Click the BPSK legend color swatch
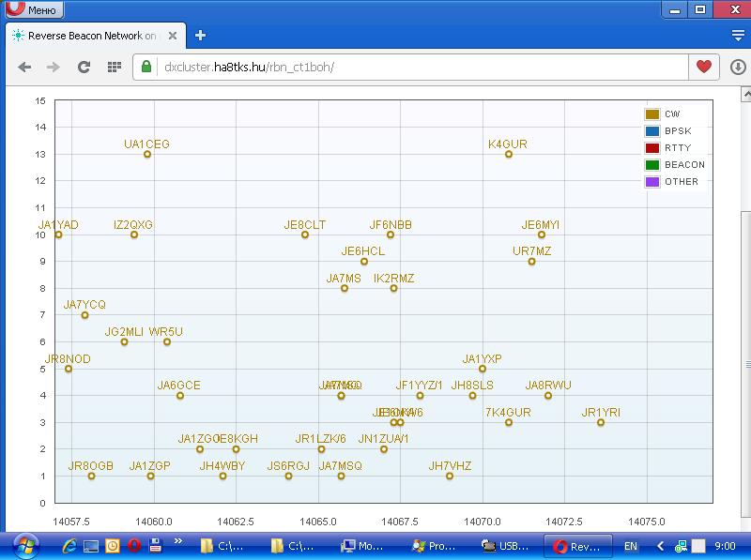The height and width of the screenshot is (560, 751). (652, 130)
